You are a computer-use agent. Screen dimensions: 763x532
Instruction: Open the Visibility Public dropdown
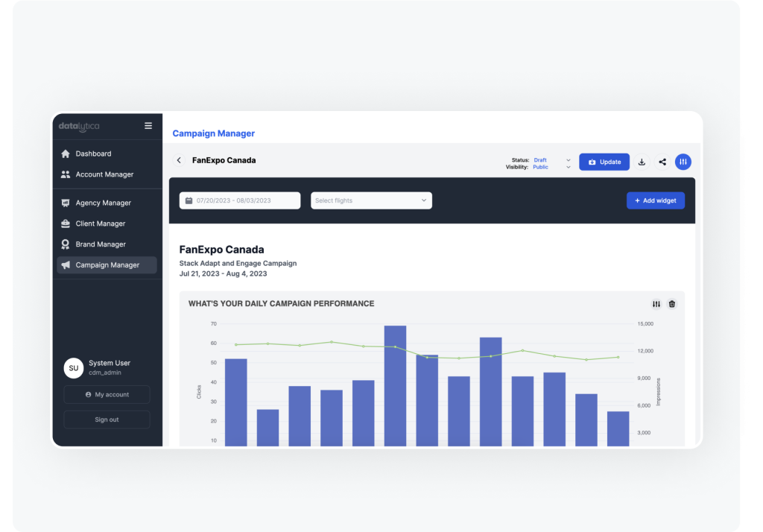coord(552,167)
